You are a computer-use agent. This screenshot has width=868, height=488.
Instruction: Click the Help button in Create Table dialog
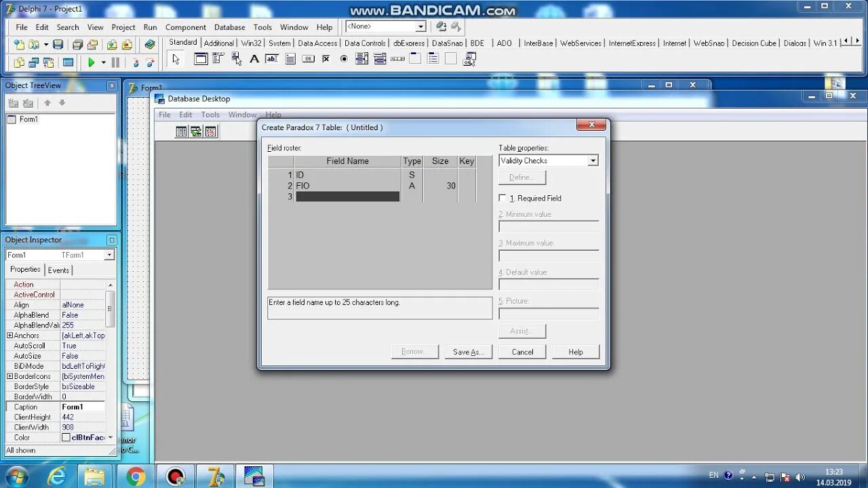coord(576,352)
